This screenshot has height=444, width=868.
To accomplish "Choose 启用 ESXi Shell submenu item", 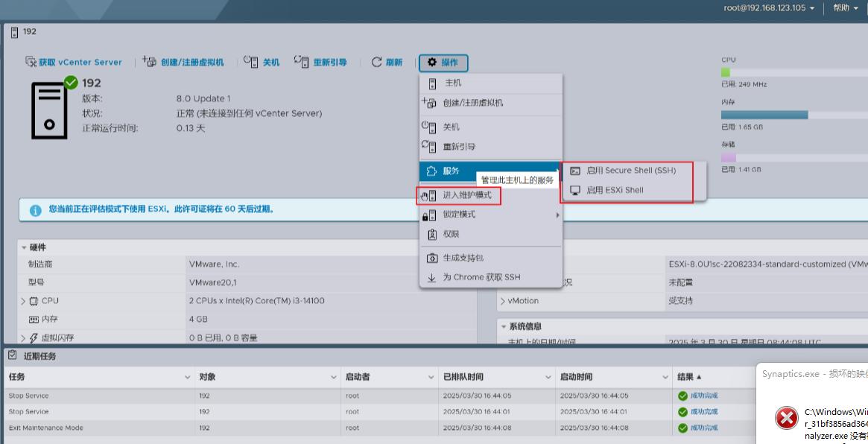I will point(614,190).
